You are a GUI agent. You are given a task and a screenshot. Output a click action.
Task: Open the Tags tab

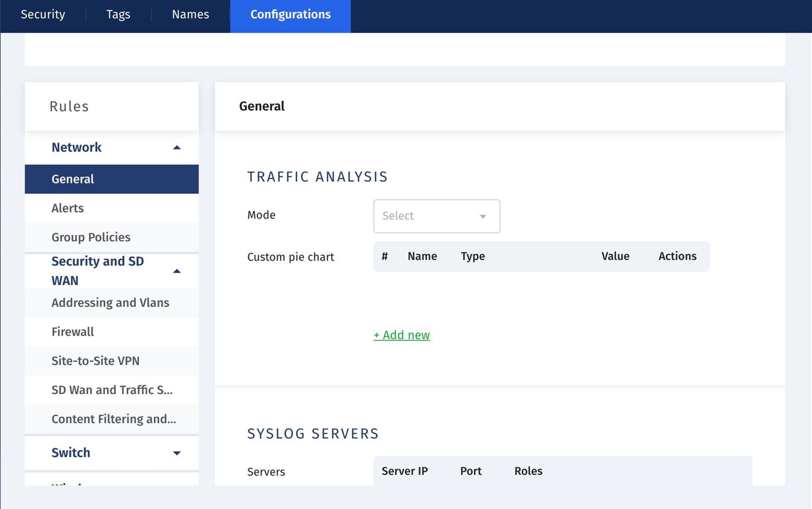click(x=118, y=15)
